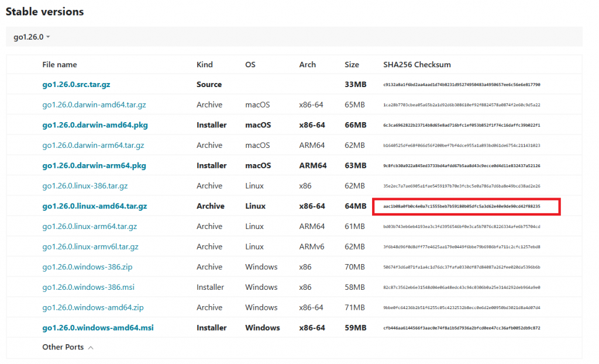This screenshot has width=599, height=364.
Task: Download go1.26.0.darwin-amd64.tar.gz archive
Action: tap(94, 105)
